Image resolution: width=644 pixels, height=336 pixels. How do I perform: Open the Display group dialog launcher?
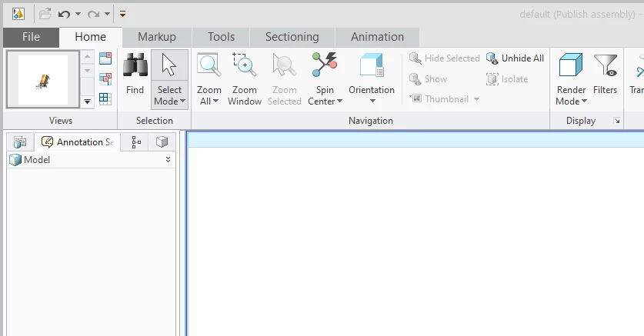[616, 121]
